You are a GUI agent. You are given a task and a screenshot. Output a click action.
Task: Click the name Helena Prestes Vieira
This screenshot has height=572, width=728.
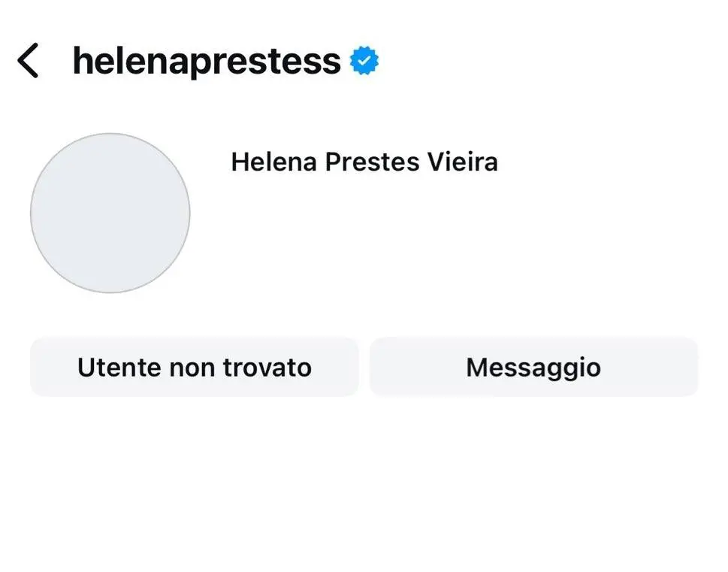coord(364,162)
